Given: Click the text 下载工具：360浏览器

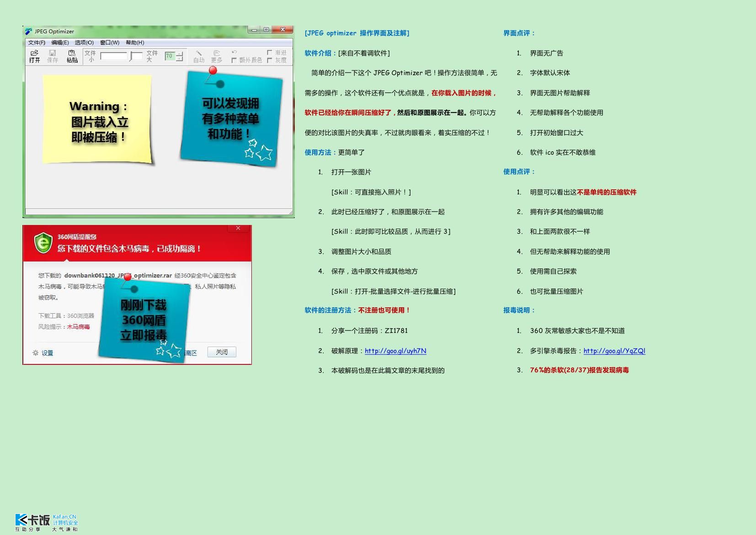Looking at the screenshot, I should (66, 316).
